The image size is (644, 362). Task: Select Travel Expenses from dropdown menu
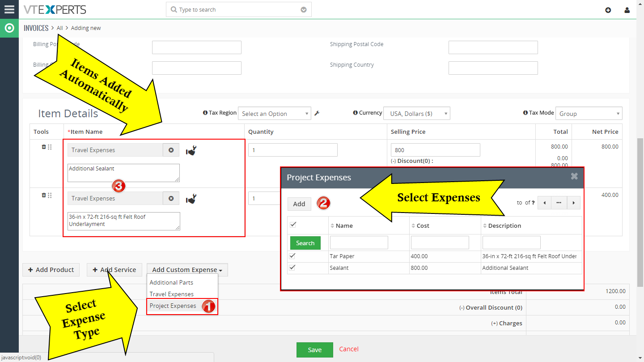171,294
